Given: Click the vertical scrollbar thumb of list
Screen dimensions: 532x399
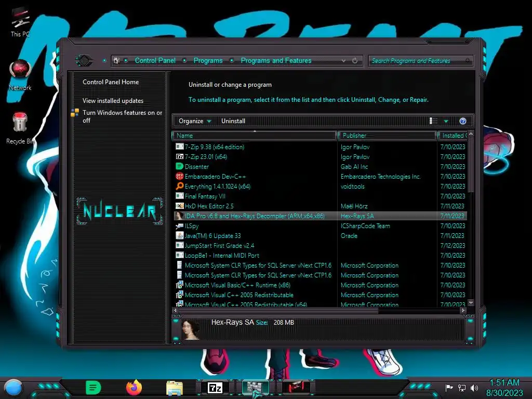Looking at the screenshot, I should [x=470, y=165].
